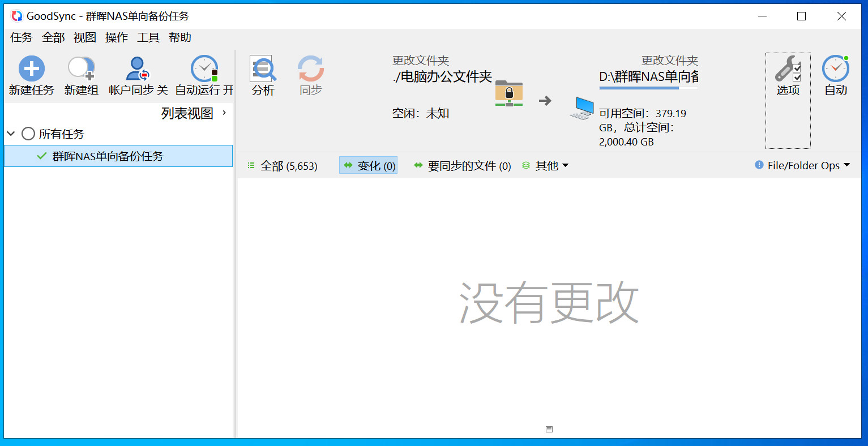
Task: Toggle Auto Run (自动运行) clock icon
Action: 204,68
